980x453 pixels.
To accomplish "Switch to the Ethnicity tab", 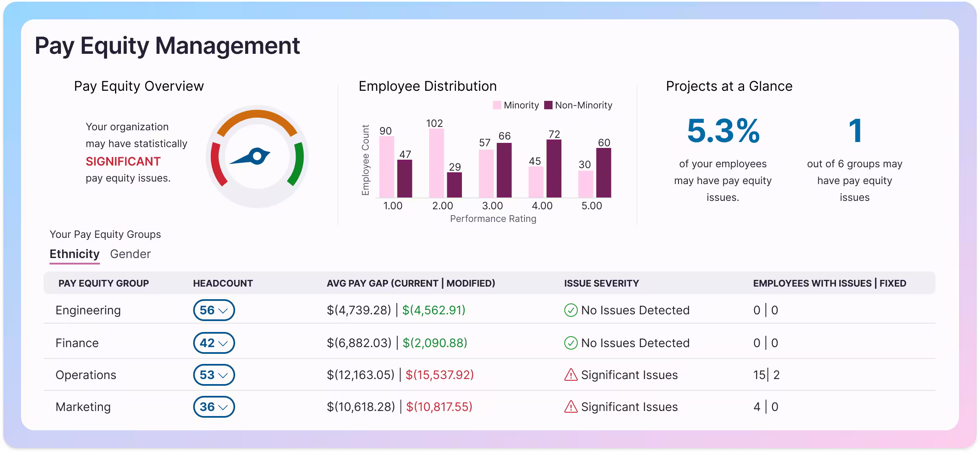I will pos(74,254).
